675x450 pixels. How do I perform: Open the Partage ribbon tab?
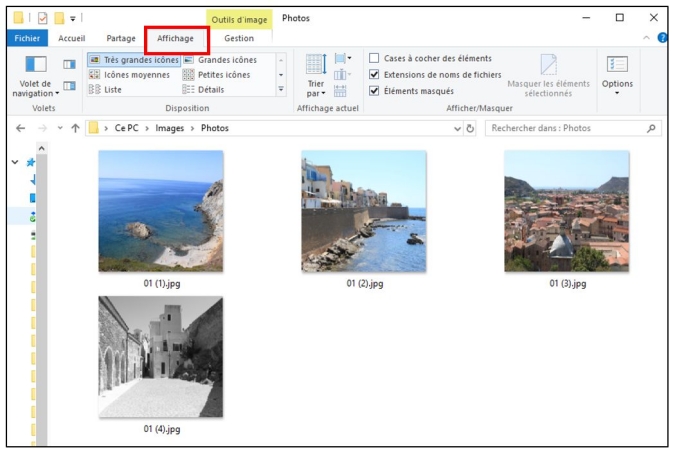(120, 38)
